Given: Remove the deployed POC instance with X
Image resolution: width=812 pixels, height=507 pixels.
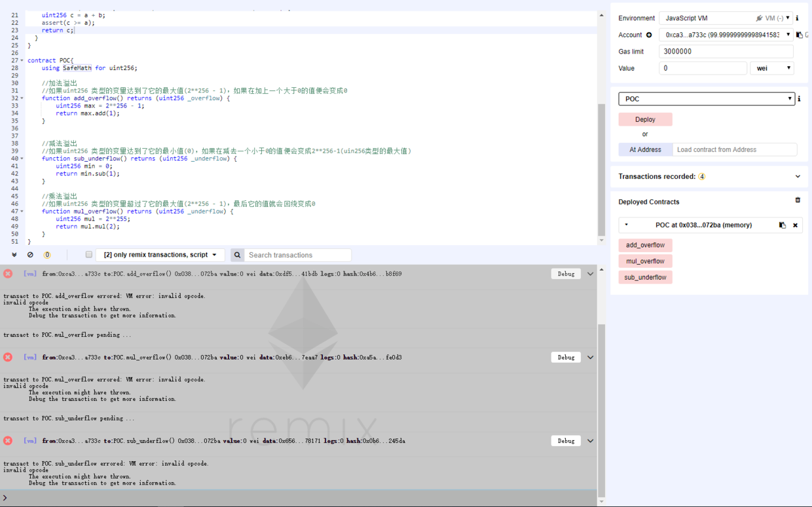Looking at the screenshot, I should 796,225.
